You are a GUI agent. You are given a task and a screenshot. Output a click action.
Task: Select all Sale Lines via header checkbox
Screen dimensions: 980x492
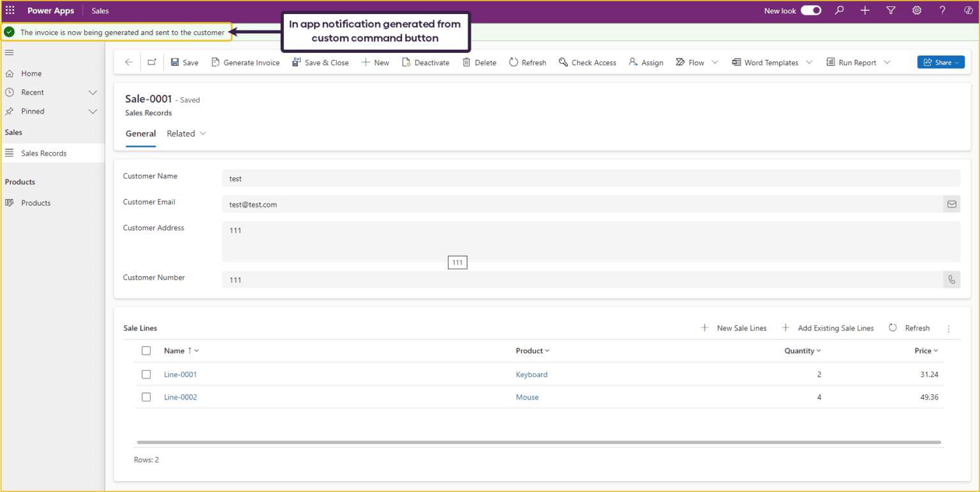pos(146,350)
